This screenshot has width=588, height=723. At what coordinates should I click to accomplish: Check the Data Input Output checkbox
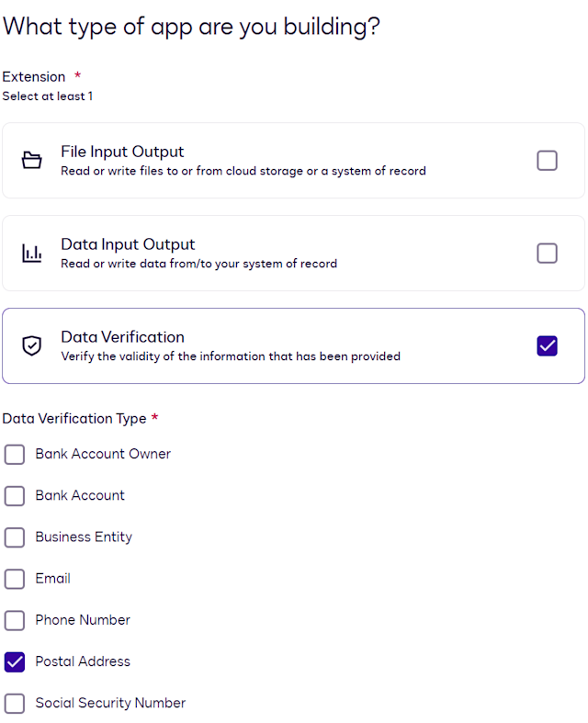pyautogui.click(x=547, y=254)
